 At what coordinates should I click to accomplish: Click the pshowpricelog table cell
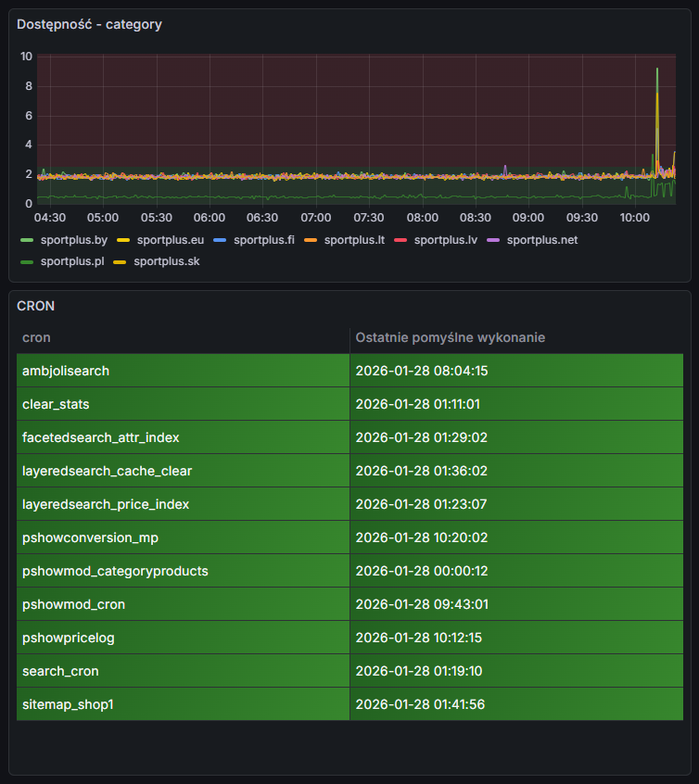click(69, 638)
